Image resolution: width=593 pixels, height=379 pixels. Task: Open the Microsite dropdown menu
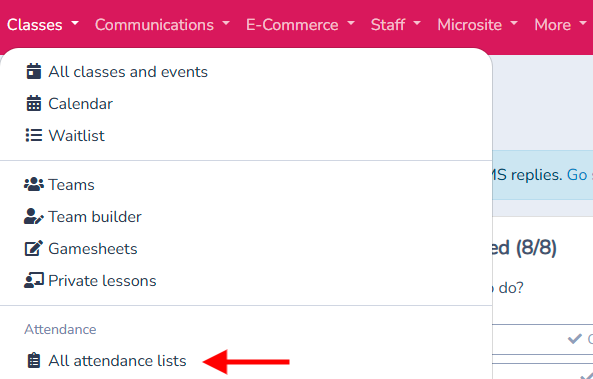(x=477, y=25)
